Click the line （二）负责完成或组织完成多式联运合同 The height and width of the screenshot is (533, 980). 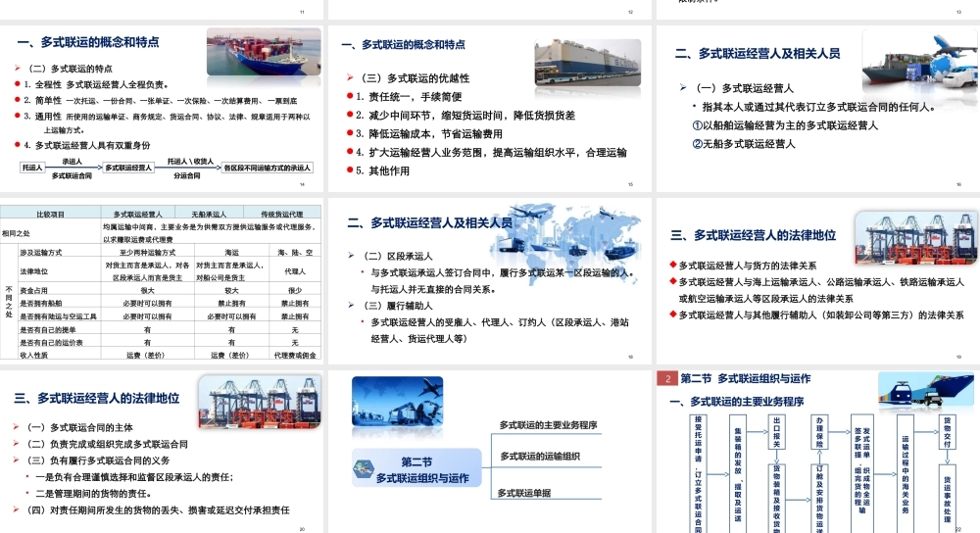point(107,444)
